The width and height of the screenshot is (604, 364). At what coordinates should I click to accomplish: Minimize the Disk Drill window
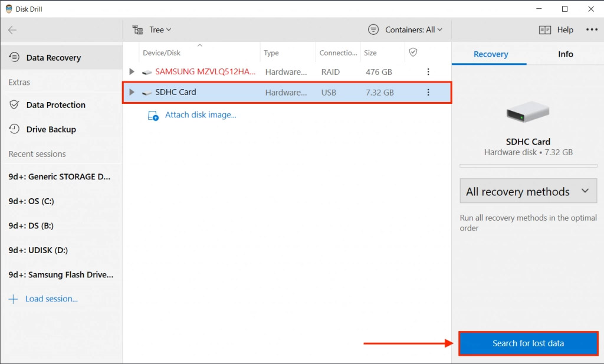coord(539,8)
